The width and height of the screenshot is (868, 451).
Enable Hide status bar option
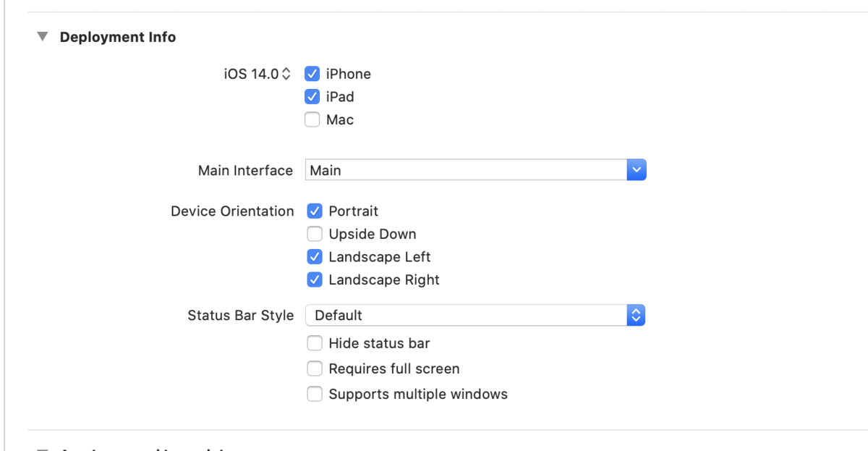[x=315, y=344]
